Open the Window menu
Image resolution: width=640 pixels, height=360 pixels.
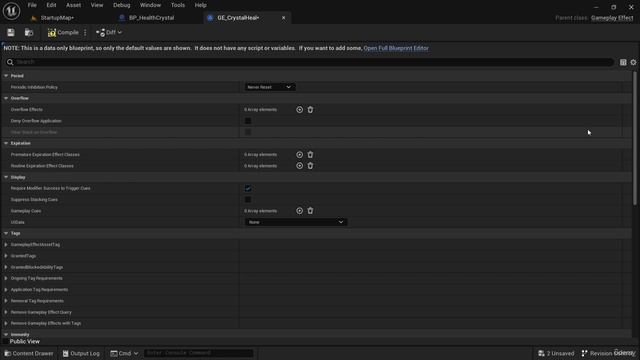pyautogui.click(x=150, y=5)
